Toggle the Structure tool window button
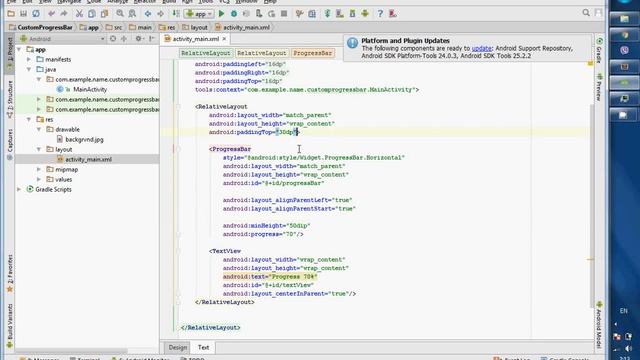640x360 pixels. 10,99
